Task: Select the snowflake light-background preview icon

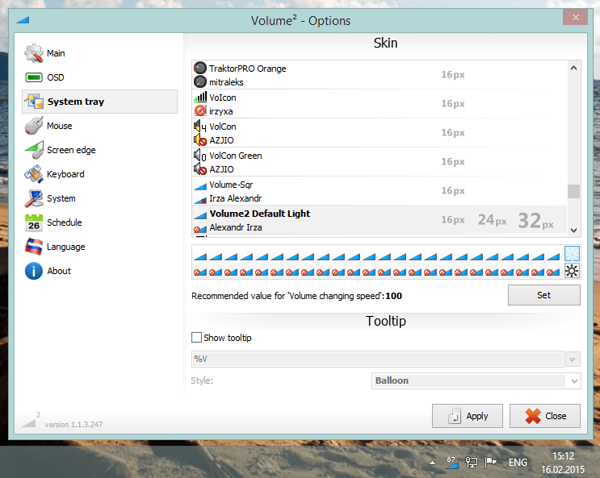Action: point(572,254)
